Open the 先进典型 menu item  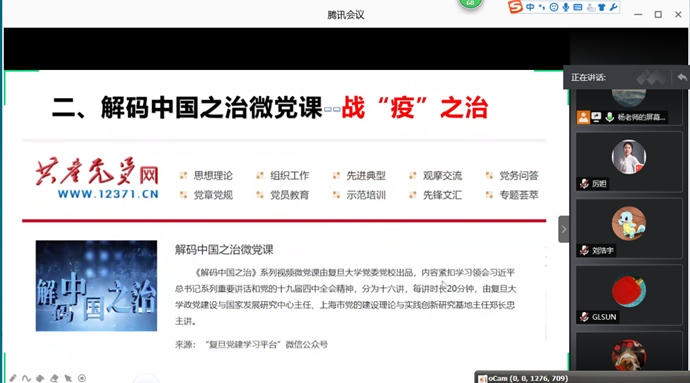point(366,176)
